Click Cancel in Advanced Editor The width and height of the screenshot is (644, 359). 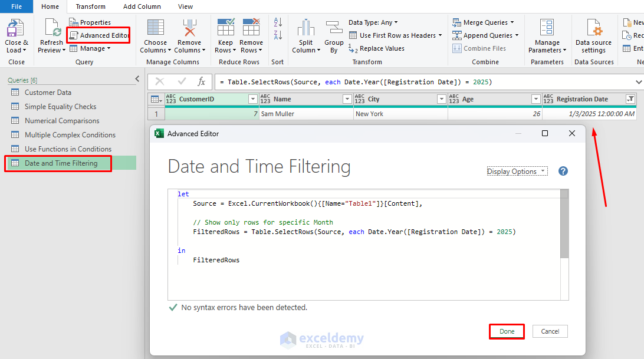tap(550, 331)
